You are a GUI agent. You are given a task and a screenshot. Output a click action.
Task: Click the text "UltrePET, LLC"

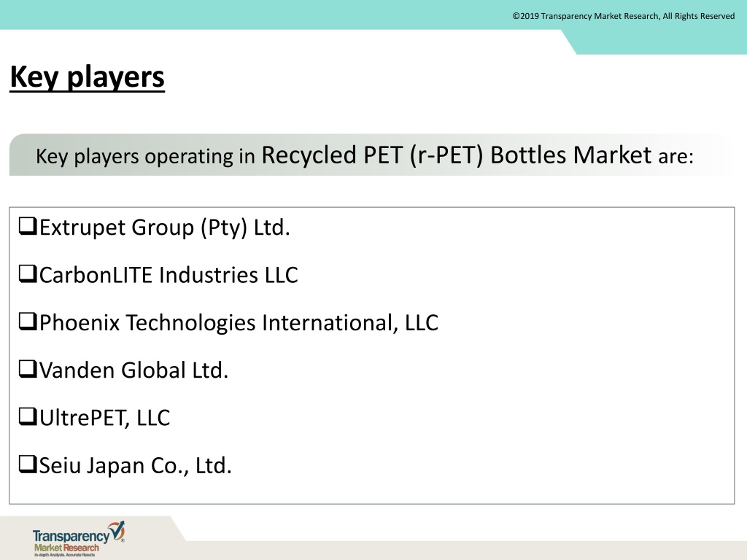105,418
